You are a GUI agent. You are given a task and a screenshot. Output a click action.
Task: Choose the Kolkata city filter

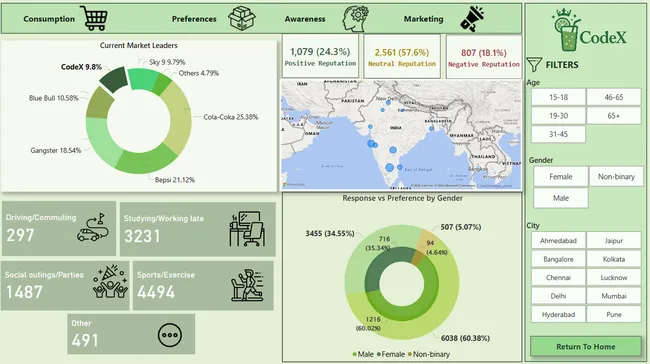[614, 259]
